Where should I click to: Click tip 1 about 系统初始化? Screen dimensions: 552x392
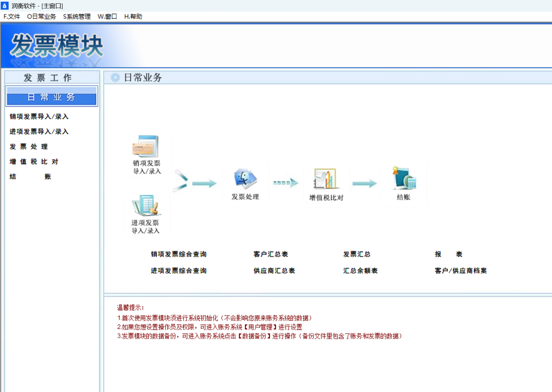coord(215,318)
